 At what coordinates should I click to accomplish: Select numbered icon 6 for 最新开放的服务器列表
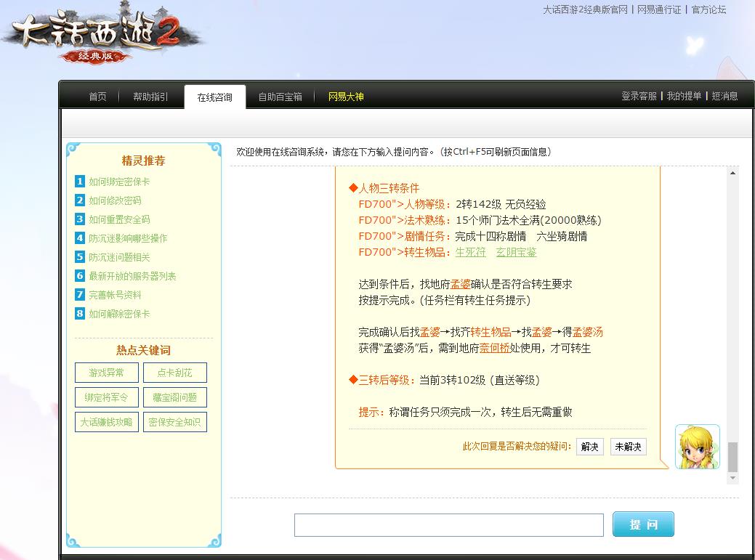pos(79,277)
